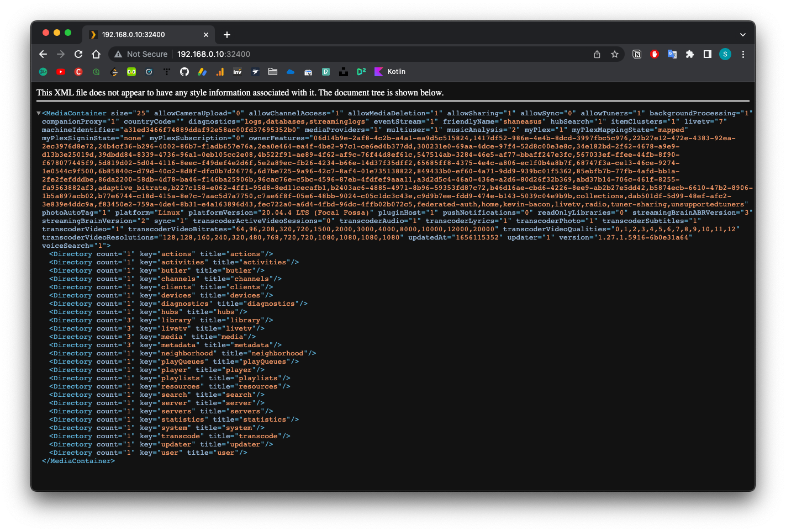786x532 pixels.
Task: Click the Directory row with key "metadata"
Action: point(166,345)
